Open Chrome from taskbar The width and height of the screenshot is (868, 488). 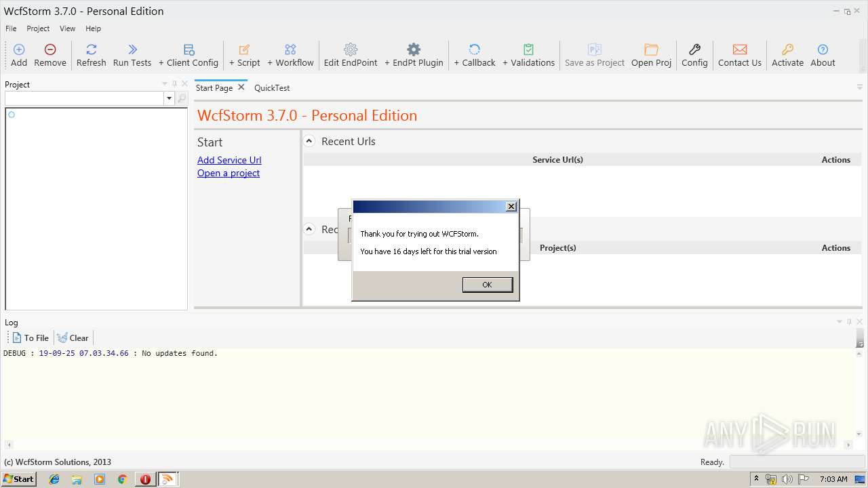[122, 479]
